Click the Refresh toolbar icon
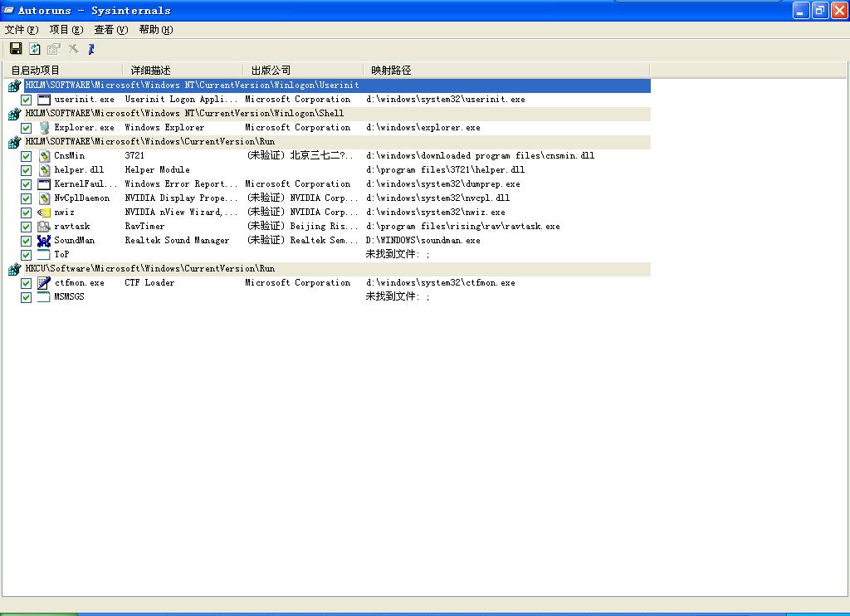The height and width of the screenshot is (616, 850). (x=35, y=49)
